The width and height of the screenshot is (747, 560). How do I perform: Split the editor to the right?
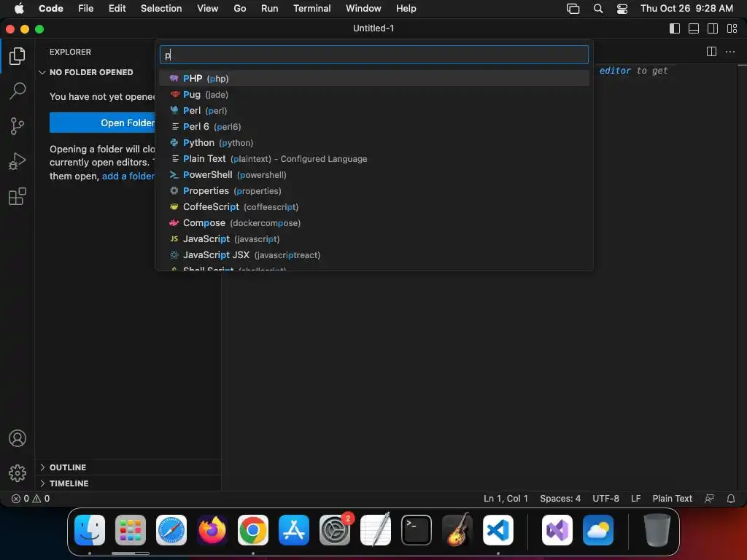[711, 52]
